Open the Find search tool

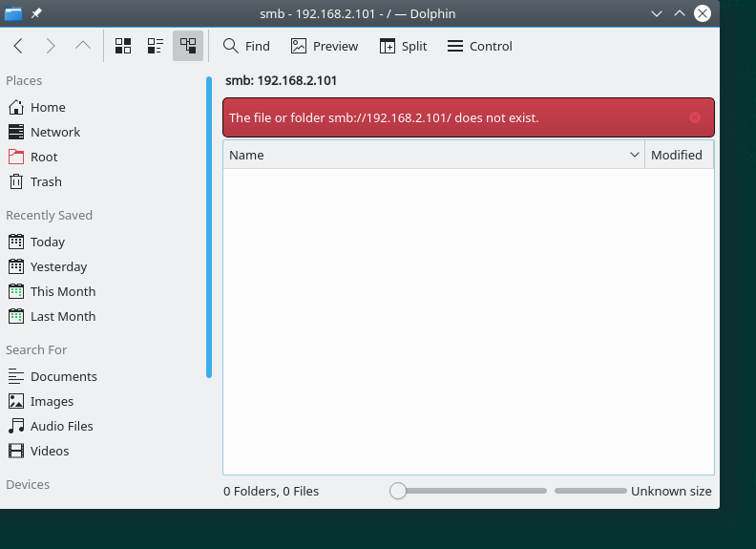click(246, 46)
